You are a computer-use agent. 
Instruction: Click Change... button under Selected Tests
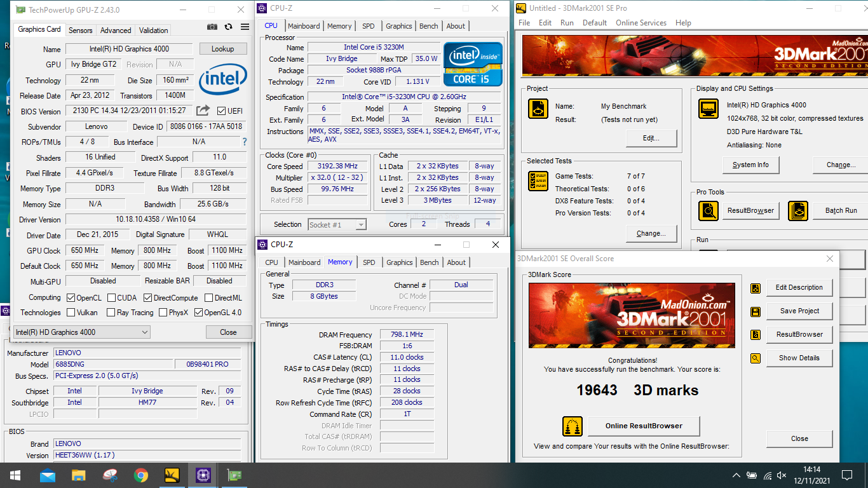click(651, 233)
